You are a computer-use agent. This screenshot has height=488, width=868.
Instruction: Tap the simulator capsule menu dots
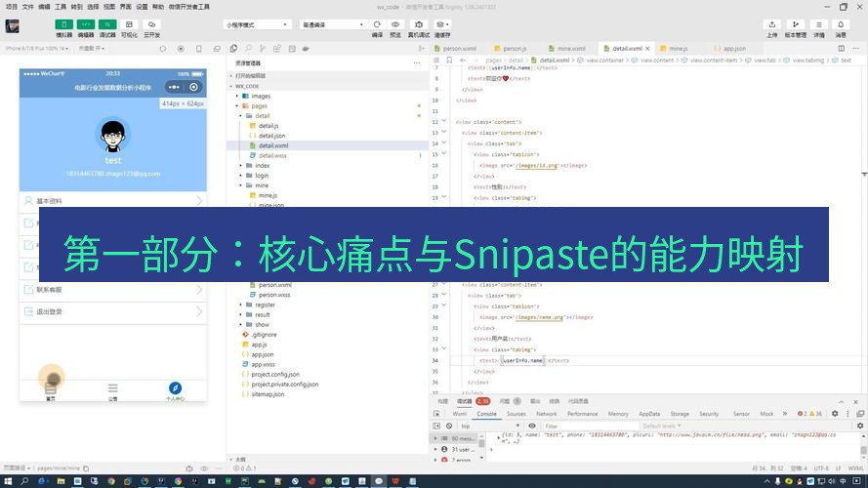click(x=174, y=87)
